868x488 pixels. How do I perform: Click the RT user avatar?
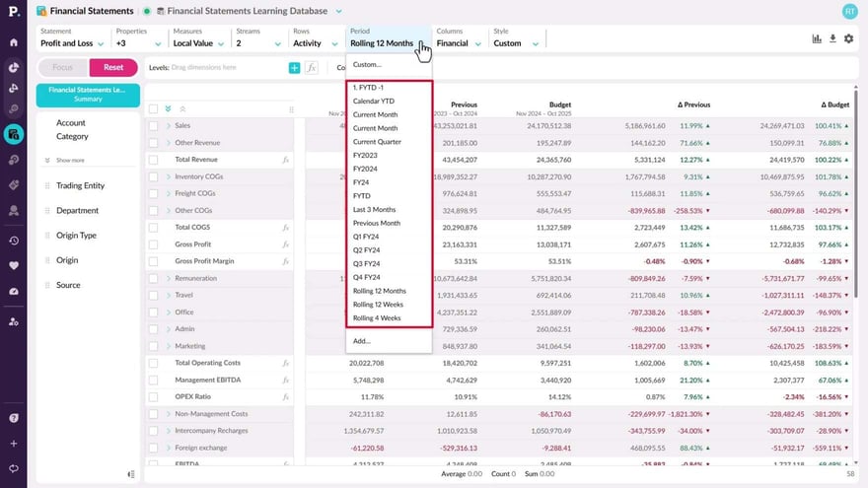click(849, 11)
